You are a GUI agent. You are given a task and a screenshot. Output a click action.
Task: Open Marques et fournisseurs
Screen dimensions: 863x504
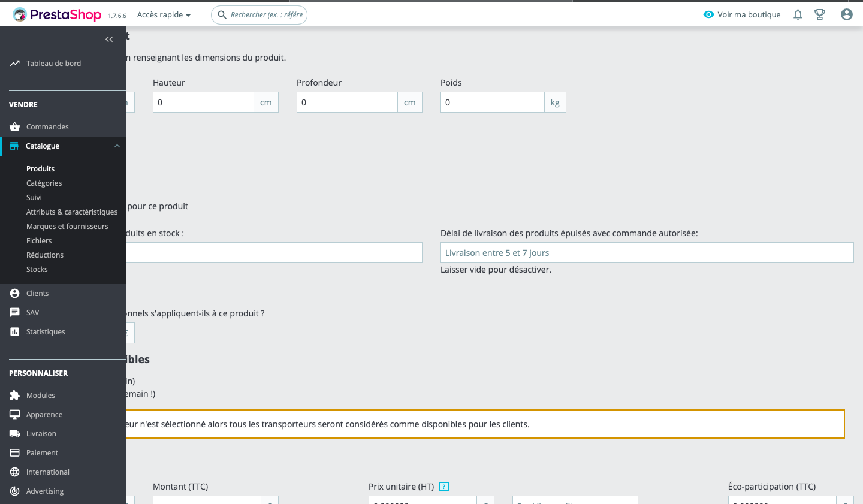(67, 226)
